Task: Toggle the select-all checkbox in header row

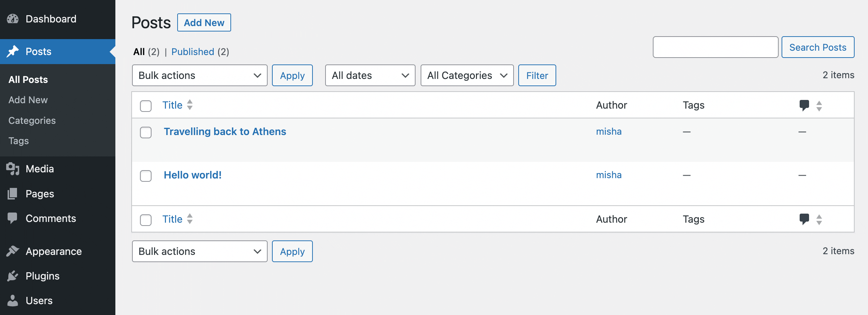Action: click(146, 106)
